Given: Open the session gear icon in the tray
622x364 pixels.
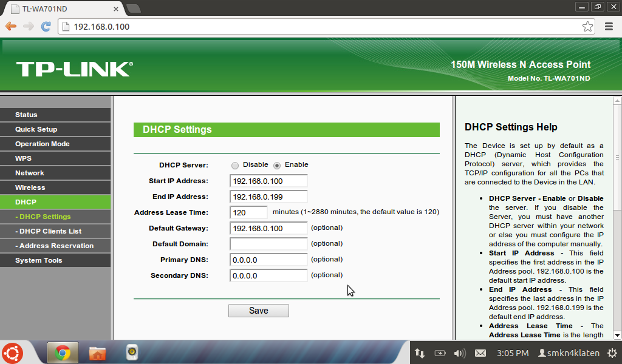Looking at the screenshot, I should (x=612, y=352).
